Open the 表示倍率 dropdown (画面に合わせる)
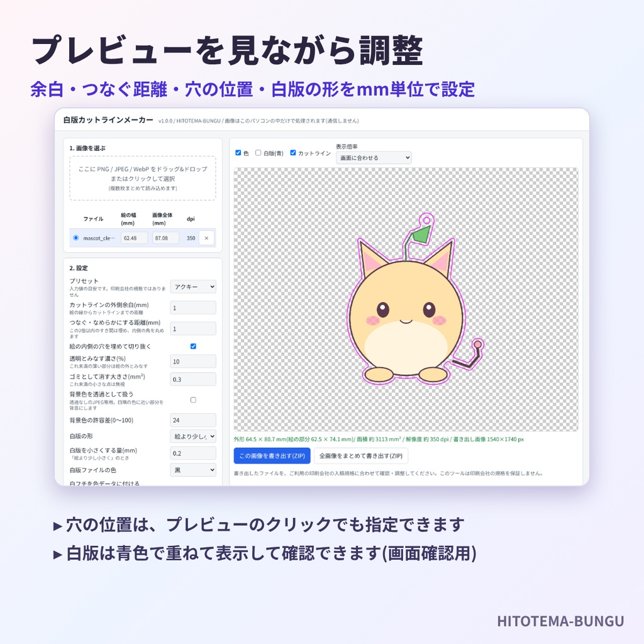644x644 pixels. [x=374, y=158]
